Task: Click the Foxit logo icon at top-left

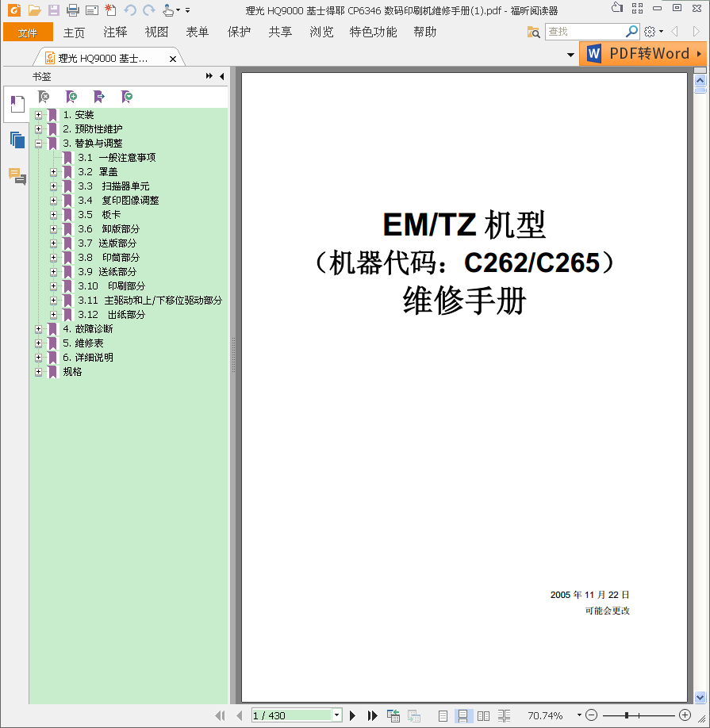Action: [14, 10]
